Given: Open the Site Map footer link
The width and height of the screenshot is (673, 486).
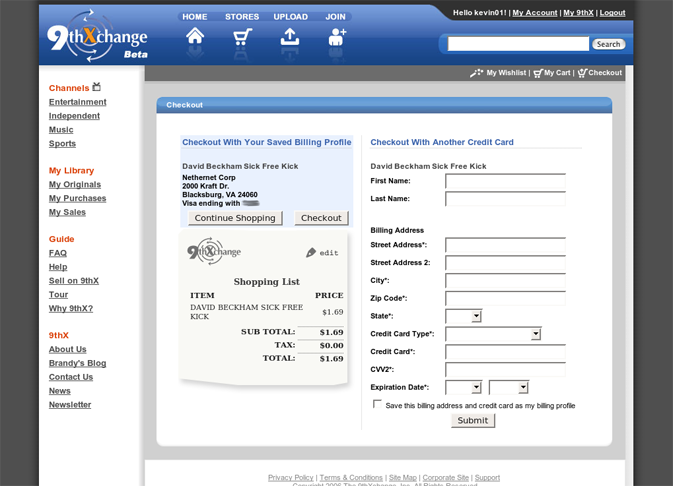Looking at the screenshot, I should (403, 477).
